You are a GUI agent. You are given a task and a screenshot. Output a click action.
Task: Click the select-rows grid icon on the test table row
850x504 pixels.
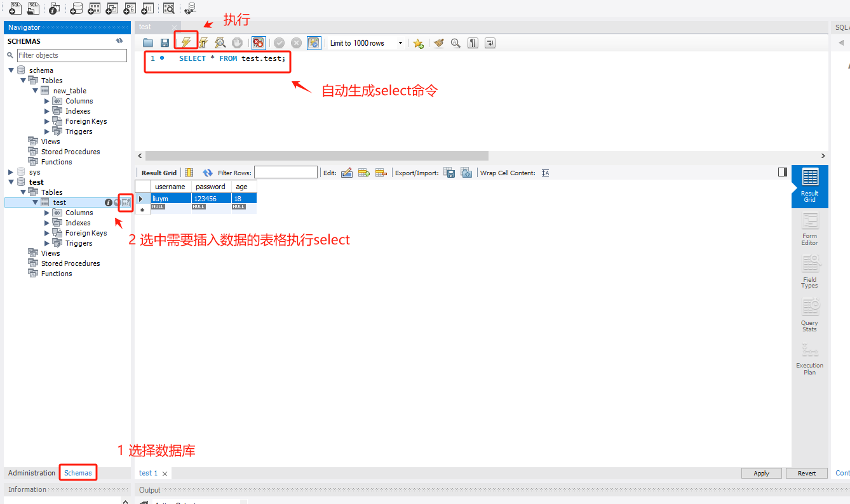[126, 202]
